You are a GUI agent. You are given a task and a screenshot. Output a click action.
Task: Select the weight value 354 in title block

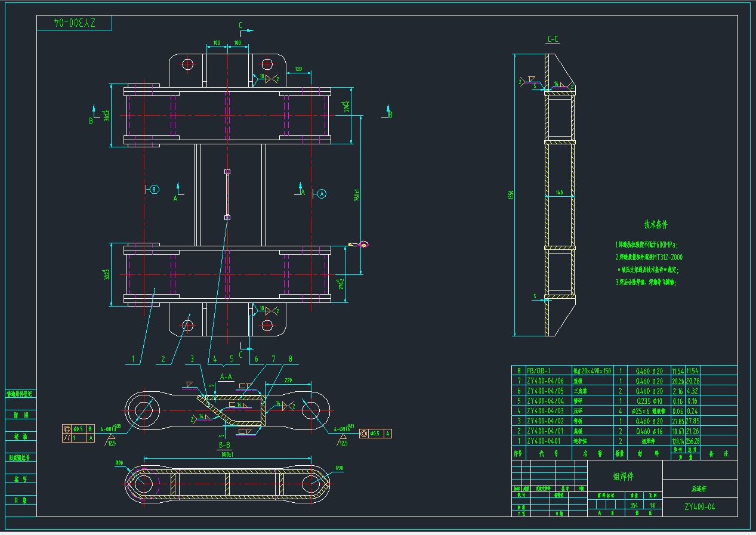click(x=634, y=505)
